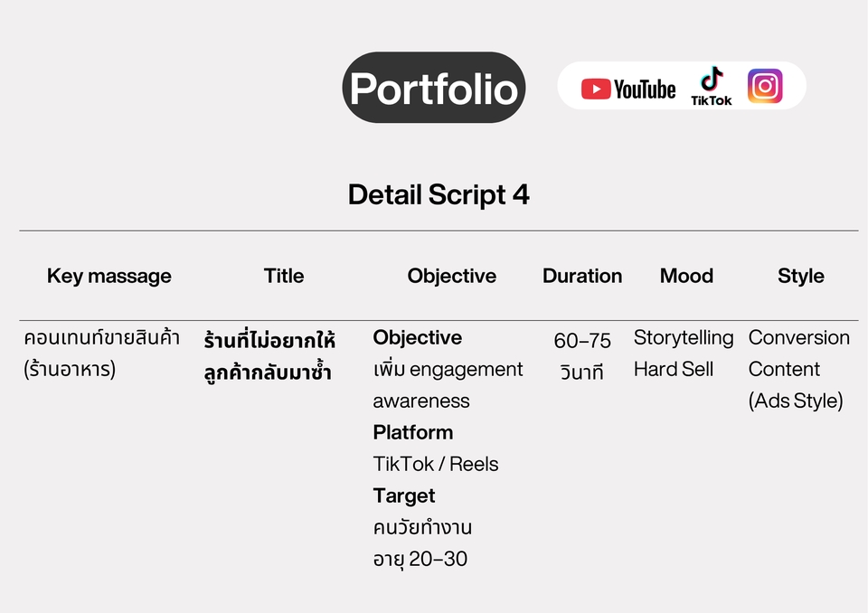The image size is (868, 613).
Task: Click the Thai key message cell text
Action: [102, 354]
